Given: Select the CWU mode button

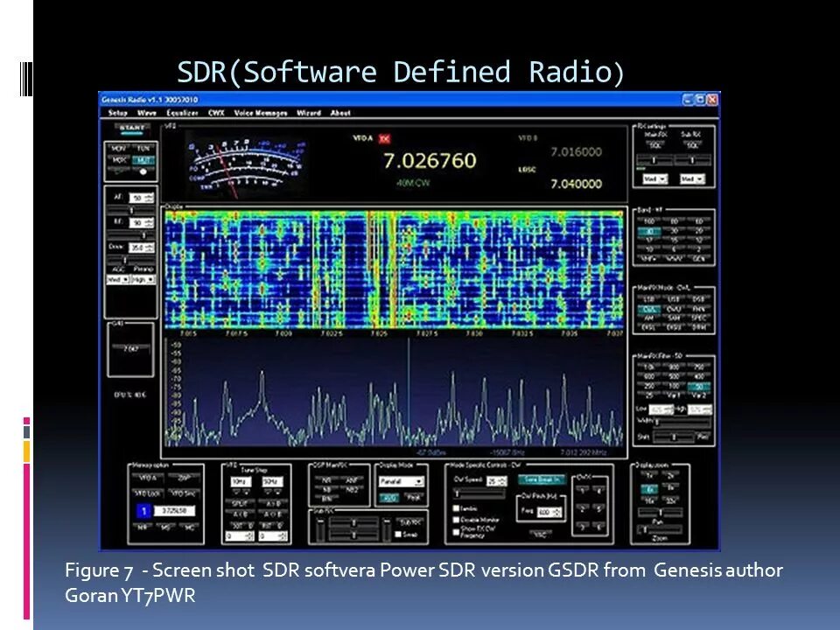Looking at the screenshot, I should [x=675, y=309].
